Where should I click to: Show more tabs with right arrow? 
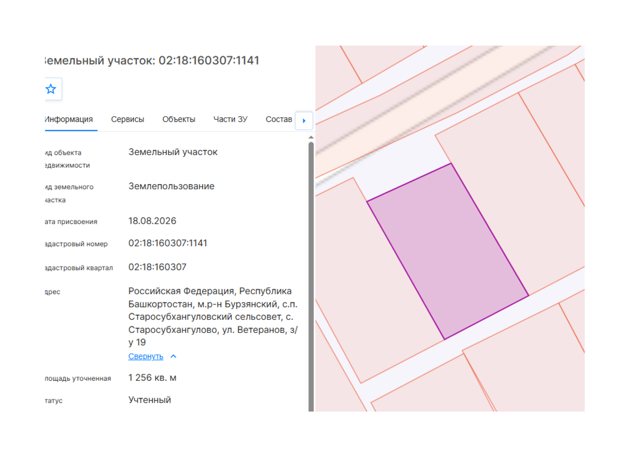[x=304, y=120]
